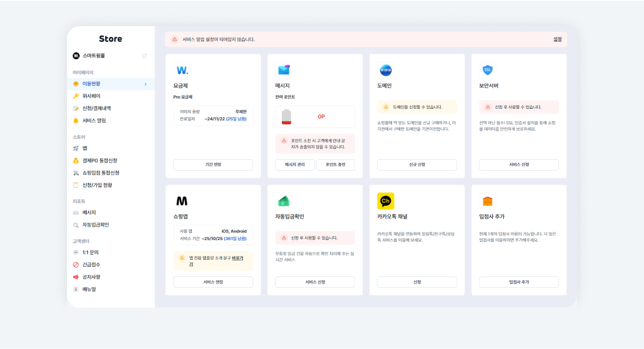Screen dimensions: 644x349
Task: Click the 신청 button on the 카카오톡 채널 card
Action: (x=417, y=282)
